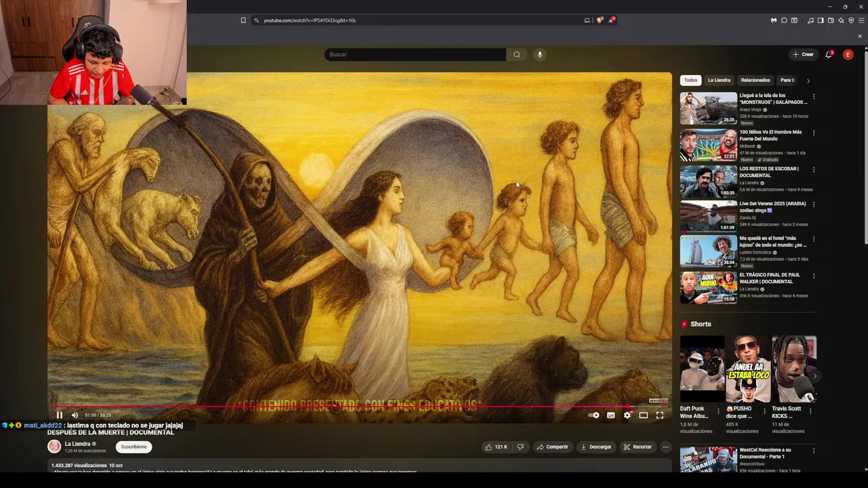The height and width of the screenshot is (488, 868).
Task: Select the 'Relacionados' filter chip
Action: point(755,80)
